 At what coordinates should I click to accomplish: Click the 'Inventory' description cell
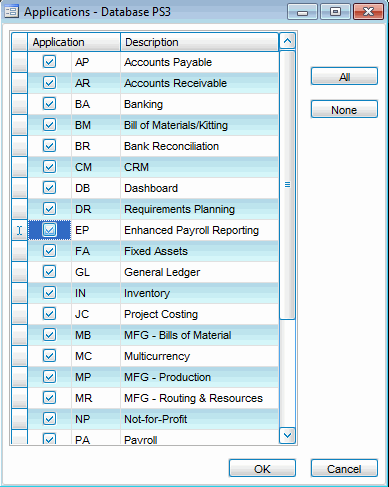[x=199, y=293]
